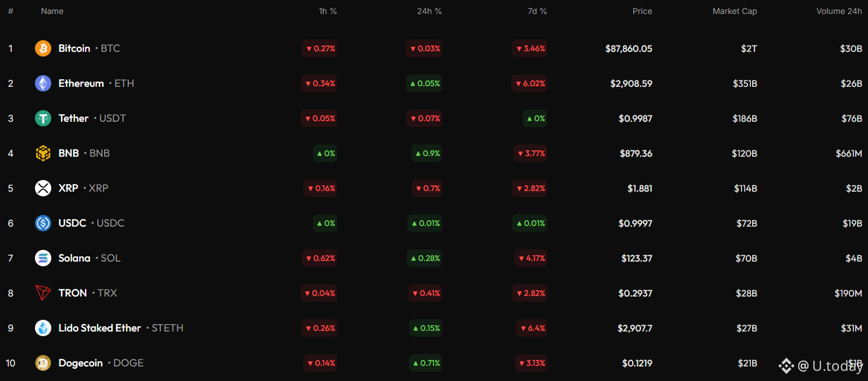
Task: Click the Solana coin logo icon
Action: pyautogui.click(x=43, y=258)
